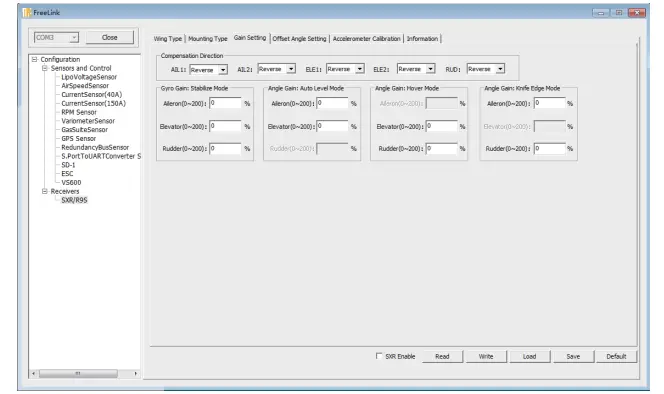Image resolution: width=664 pixels, height=394 pixels.
Task: Click the Close connection button
Action: 110,38
